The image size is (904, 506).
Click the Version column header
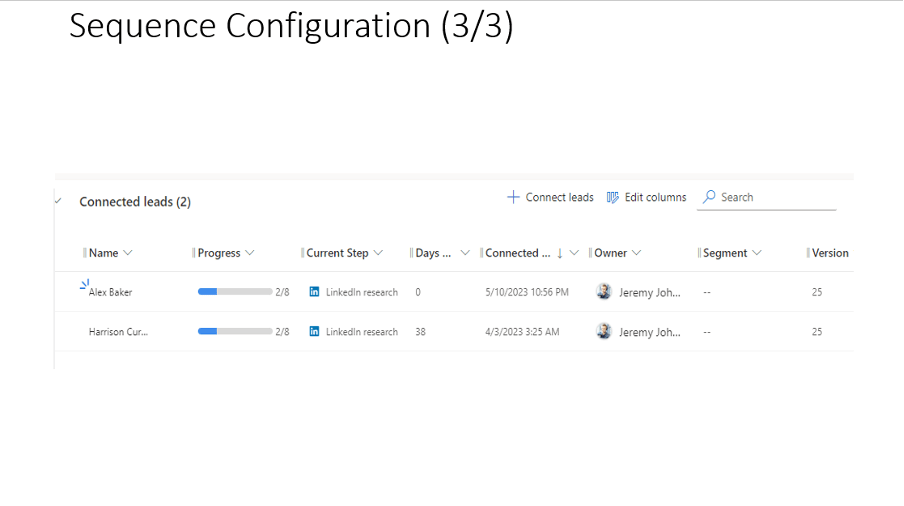click(829, 253)
